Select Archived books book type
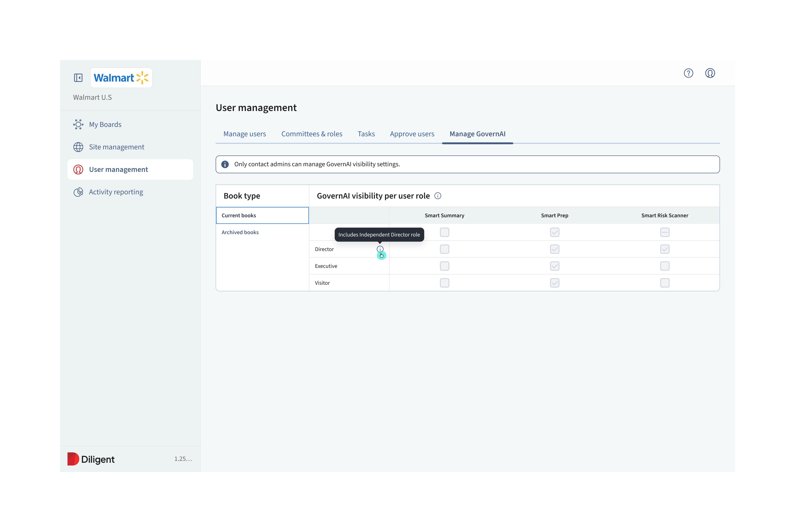795x532 pixels. (240, 233)
